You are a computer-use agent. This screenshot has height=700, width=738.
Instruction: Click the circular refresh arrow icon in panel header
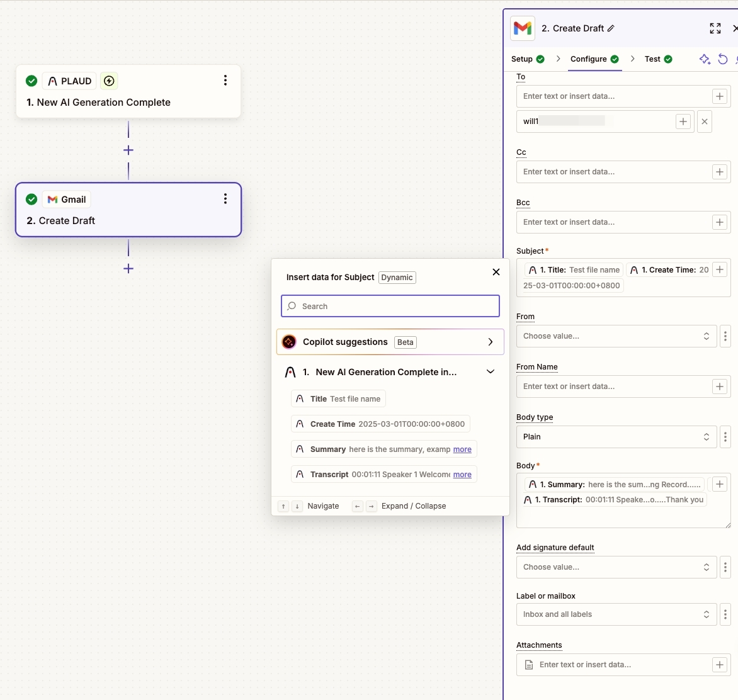coord(722,59)
